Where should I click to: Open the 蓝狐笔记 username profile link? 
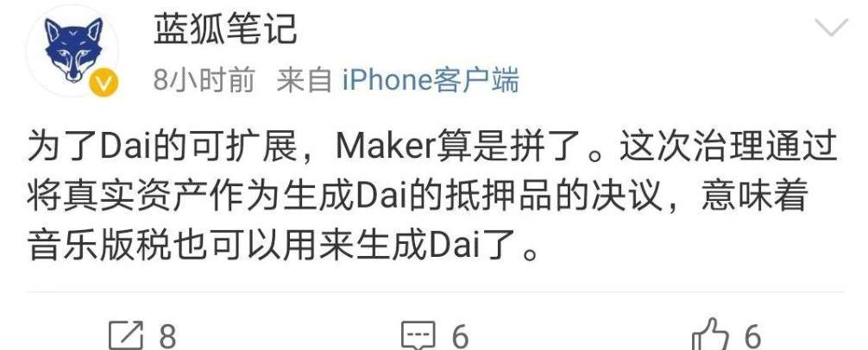pos(226,30)
